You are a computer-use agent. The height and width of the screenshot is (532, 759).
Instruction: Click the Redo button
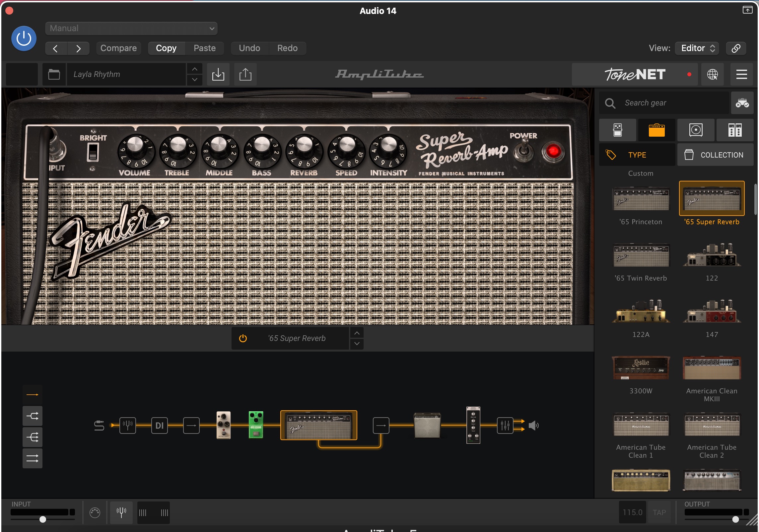287,48
